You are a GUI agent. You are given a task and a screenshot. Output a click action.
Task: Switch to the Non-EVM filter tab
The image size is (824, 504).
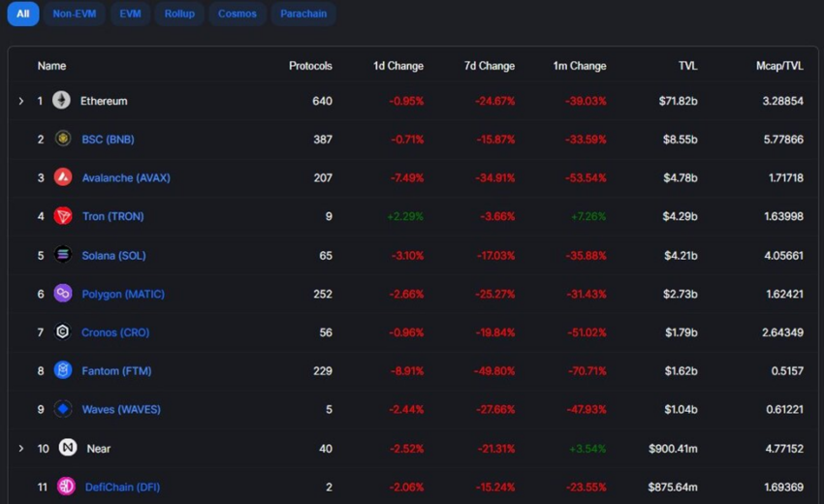74,14
